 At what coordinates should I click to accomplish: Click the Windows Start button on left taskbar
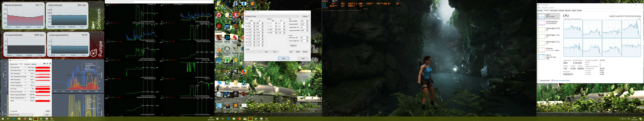click(x=3, y=119)
